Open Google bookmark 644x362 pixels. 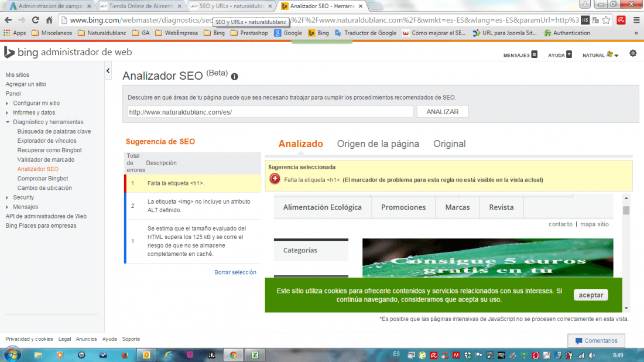coord(288,33)
